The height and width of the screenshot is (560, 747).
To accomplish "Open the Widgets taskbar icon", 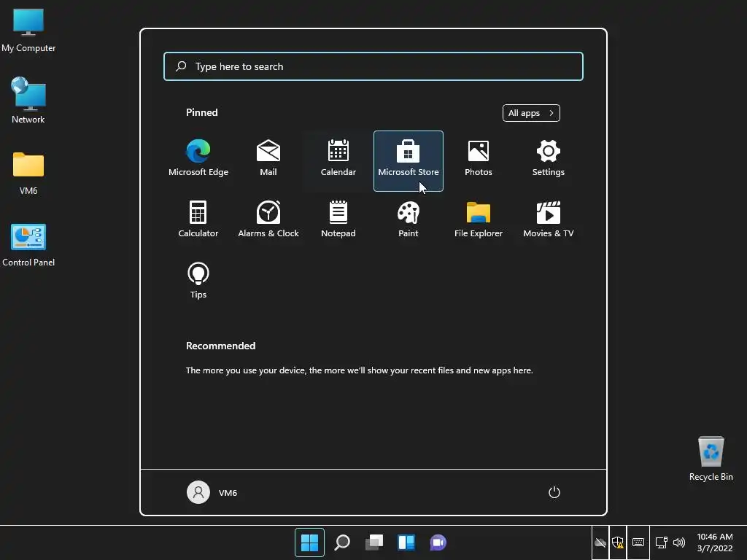I will [x=406, y=542].
